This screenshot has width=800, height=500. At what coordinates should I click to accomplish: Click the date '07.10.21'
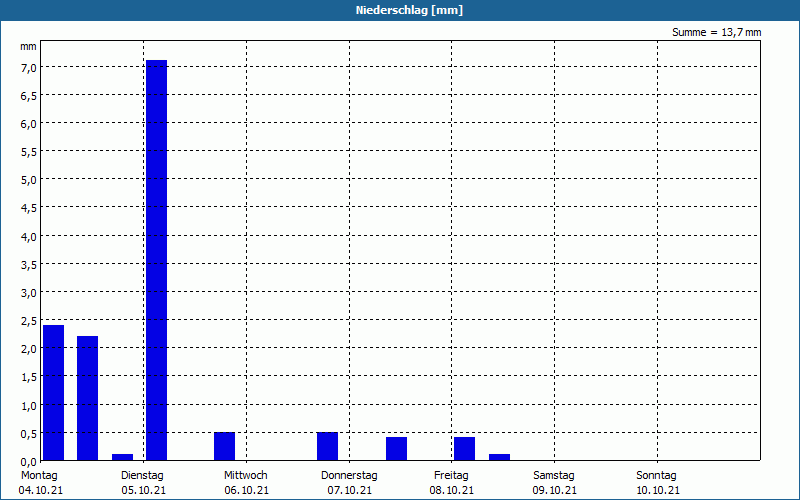click(x=349, y=490)
